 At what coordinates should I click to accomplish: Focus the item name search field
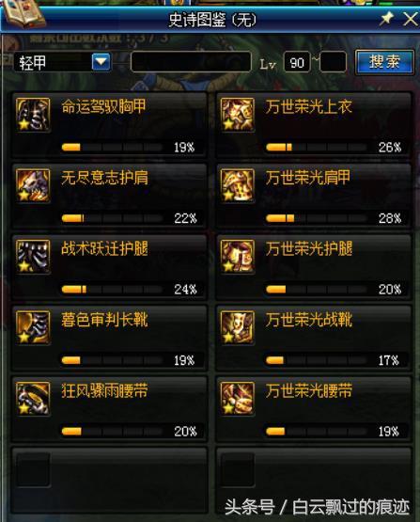(x=192, y=61)
